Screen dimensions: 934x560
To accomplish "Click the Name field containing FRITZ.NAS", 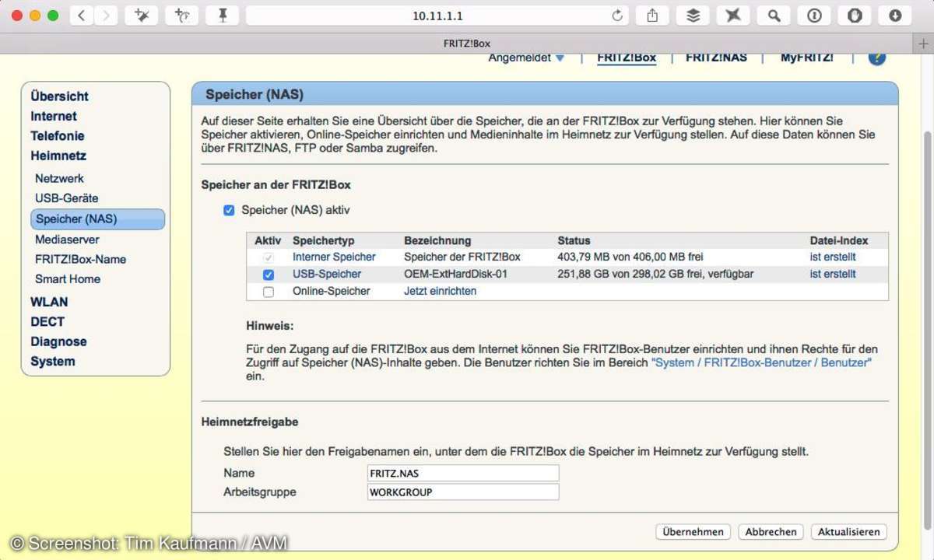I will pyautogui.click(x=463, y=473).
